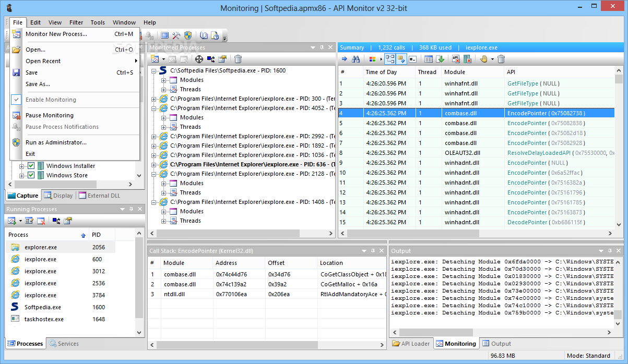Open the Tools menu
The image size is (628, 364).
(x=98, y=22)
